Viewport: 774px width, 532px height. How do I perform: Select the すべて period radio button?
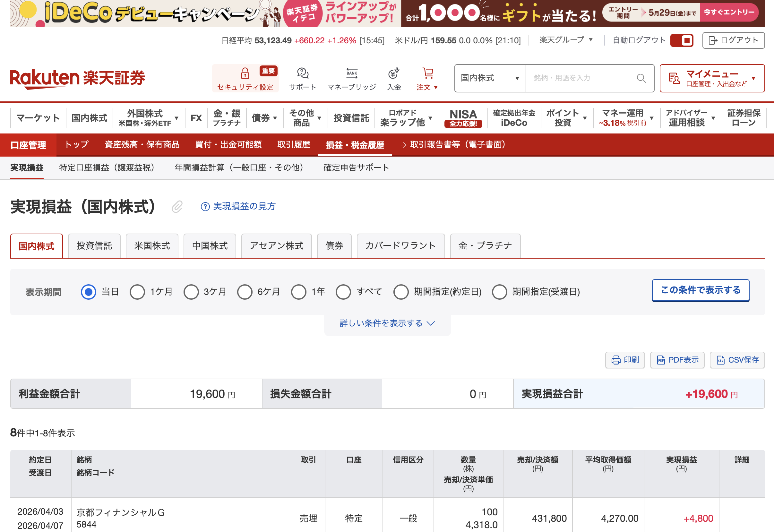click(x=343, y=292)
